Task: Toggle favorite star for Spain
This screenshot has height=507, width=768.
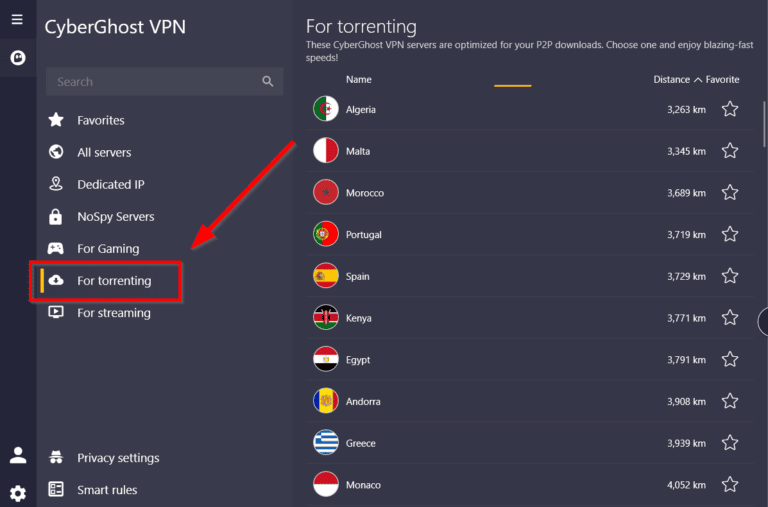Action: click(x=730, y=276)
